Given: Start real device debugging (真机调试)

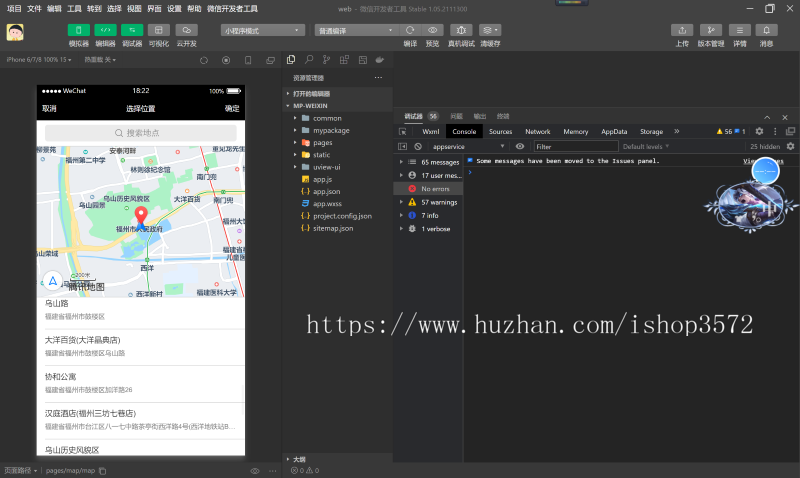Looking at the screenshot, I should [x=461, y=30].
